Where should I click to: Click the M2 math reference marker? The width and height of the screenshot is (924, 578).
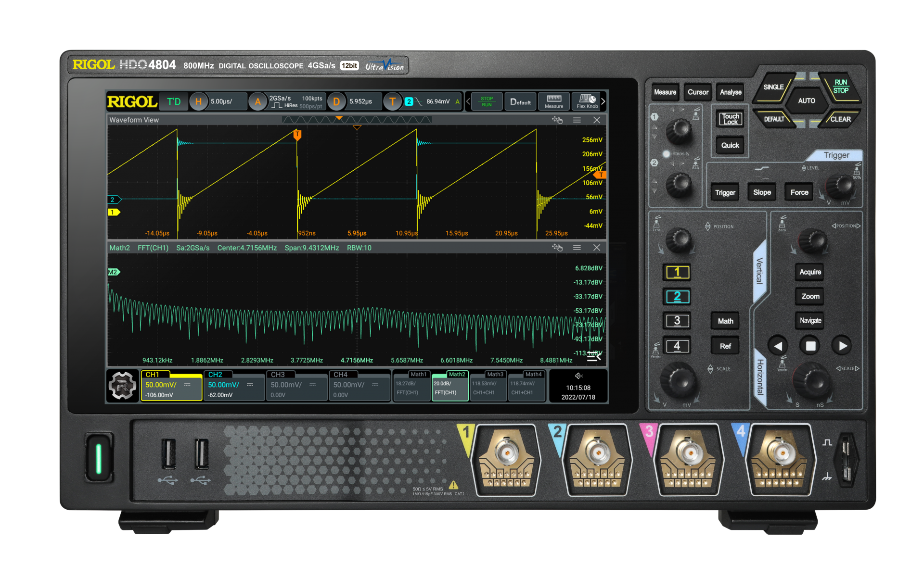pyautogui.click(x=114, y=272)
